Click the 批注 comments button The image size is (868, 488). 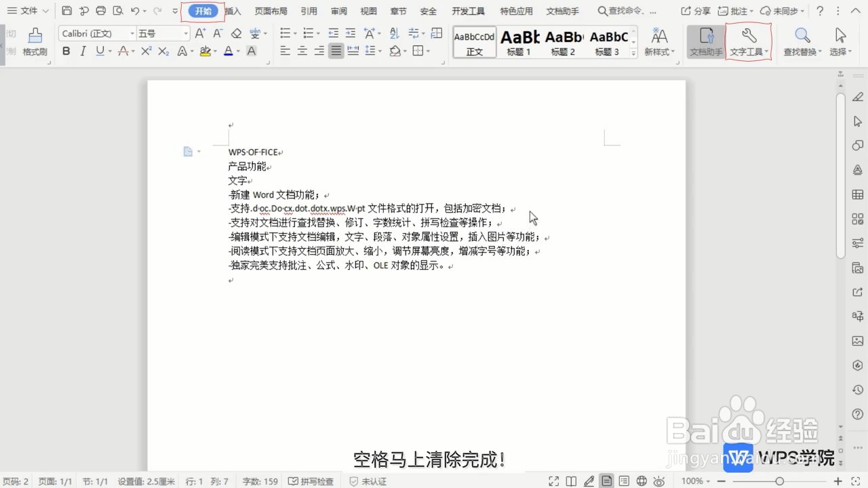point(735,11)
